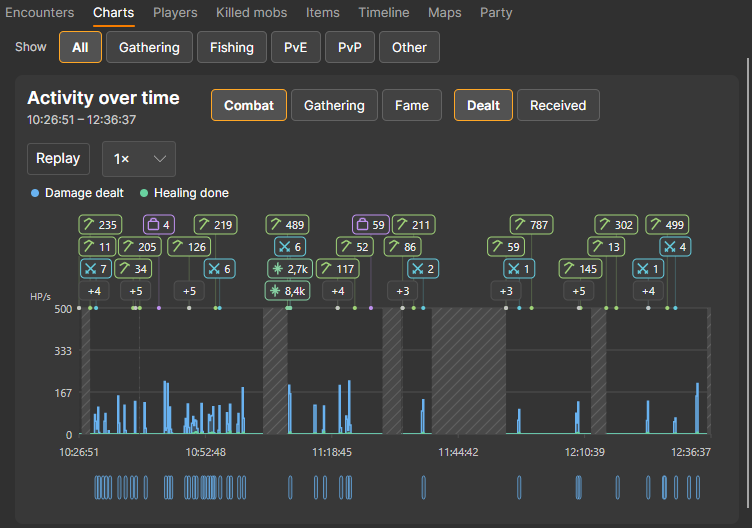The image size is (752, 528).
Task: Filter charts by PvP
Action: point(350,47)
